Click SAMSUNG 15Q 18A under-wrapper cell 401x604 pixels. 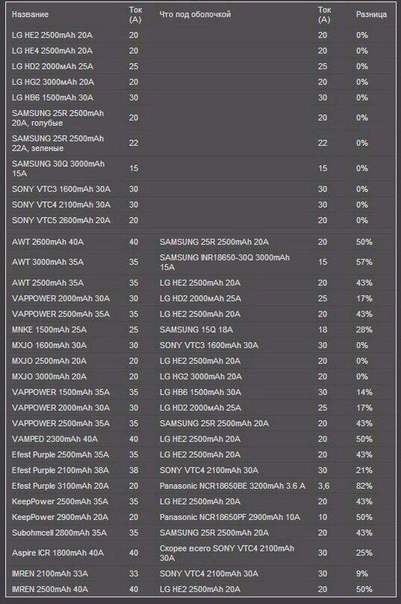click(x=196, y=330)
